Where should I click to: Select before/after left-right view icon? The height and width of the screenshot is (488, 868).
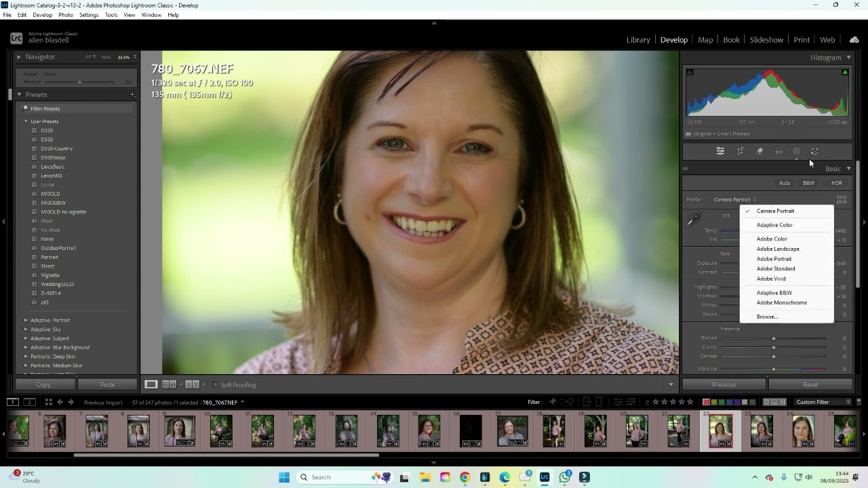(169, 384)
